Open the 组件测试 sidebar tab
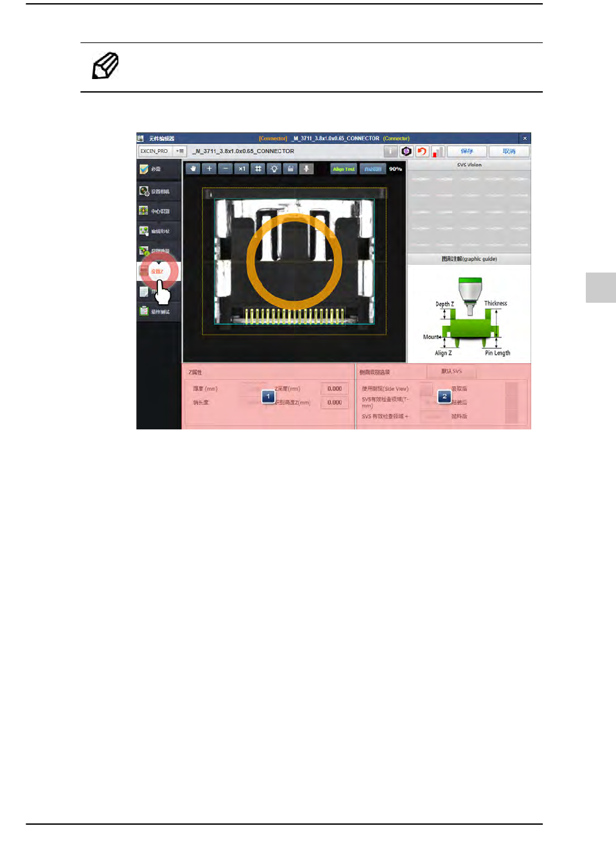 [x=158, y=312]
